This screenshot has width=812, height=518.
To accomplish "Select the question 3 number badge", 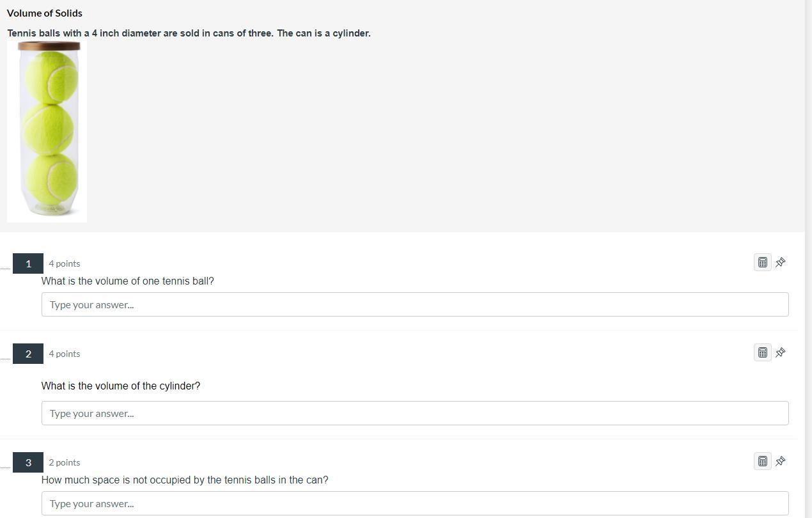I will (28, 462).
